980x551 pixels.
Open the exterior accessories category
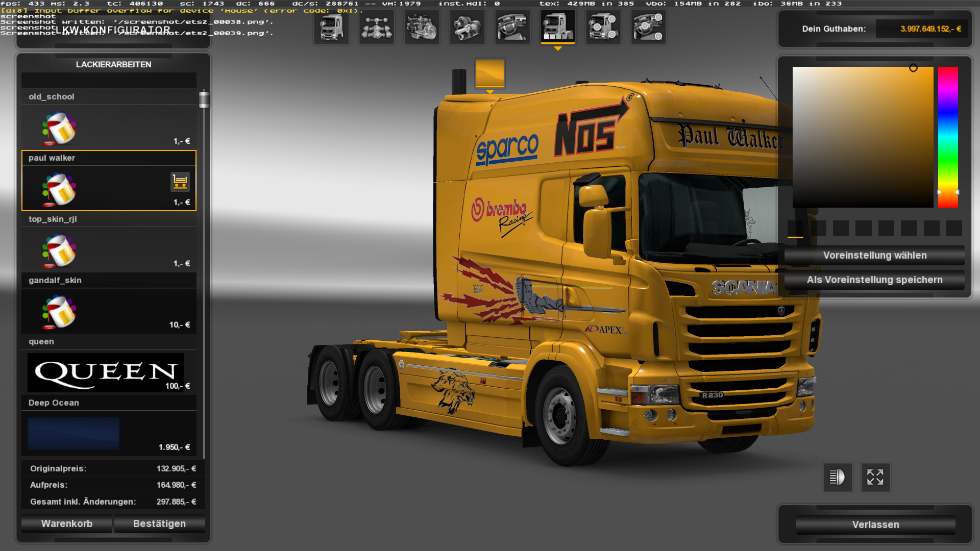coord(603,27)
